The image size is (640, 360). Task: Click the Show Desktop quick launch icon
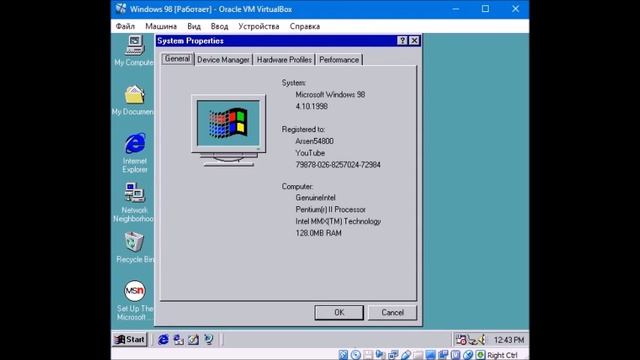[193, 340]
